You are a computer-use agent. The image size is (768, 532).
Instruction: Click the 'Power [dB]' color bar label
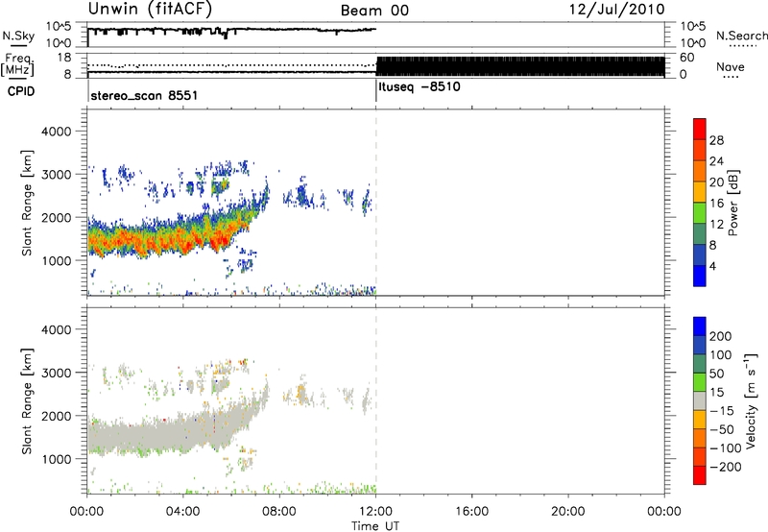click(x=732, y=203)
